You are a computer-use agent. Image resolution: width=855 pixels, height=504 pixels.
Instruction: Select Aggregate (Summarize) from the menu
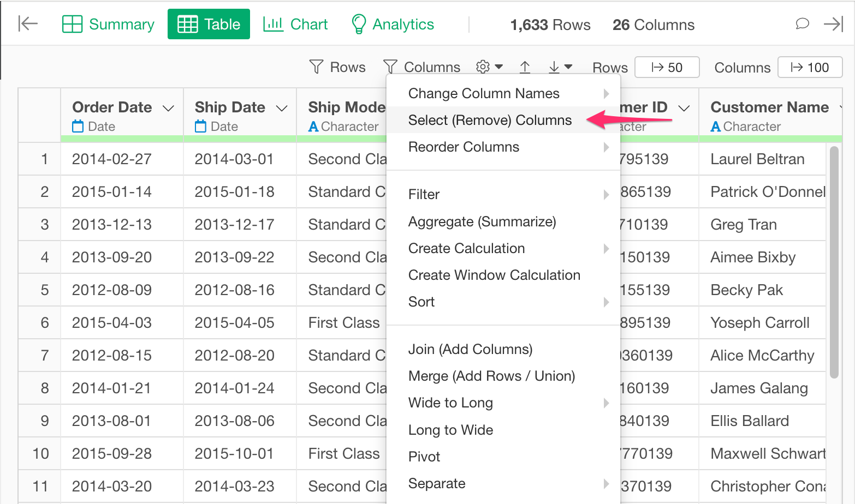482,221
